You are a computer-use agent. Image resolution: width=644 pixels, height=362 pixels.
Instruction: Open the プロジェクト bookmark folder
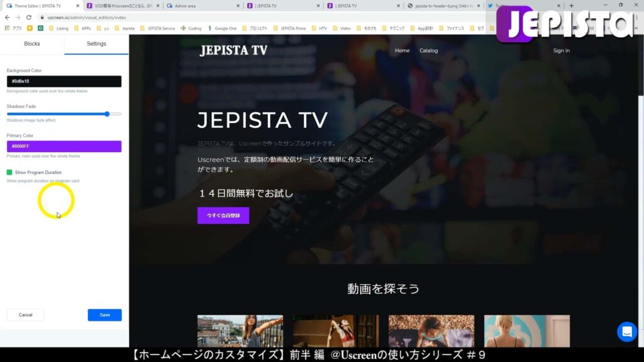(x=255, y=28)
